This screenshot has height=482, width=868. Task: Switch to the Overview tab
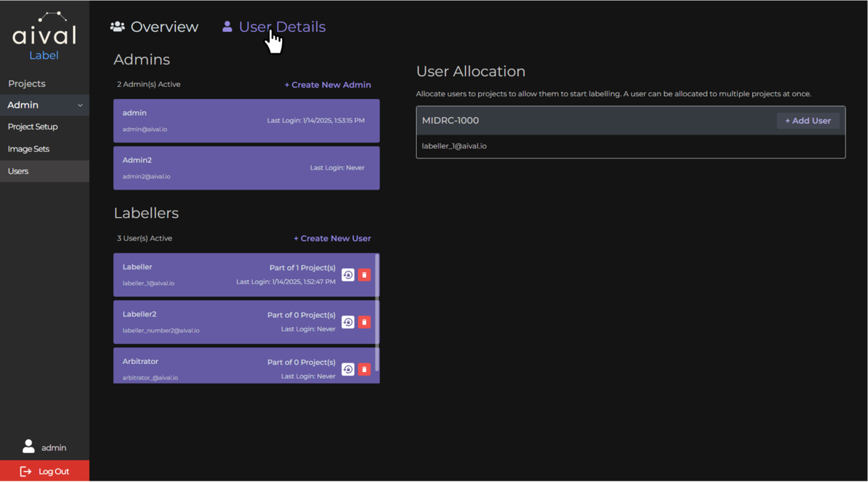pyautogui.click(x=164, y=26)
